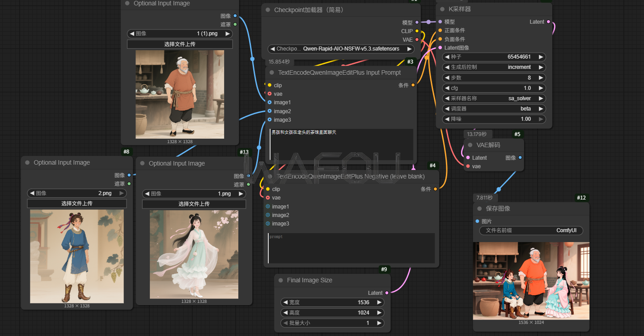Increase the 步数 value with right arrow

pos(541,78)
